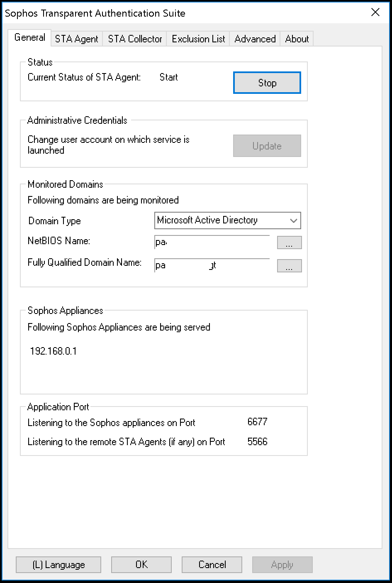Confirm the dialog with the OK button
Screen dimensions: 392x583
[x=141, y=565]
